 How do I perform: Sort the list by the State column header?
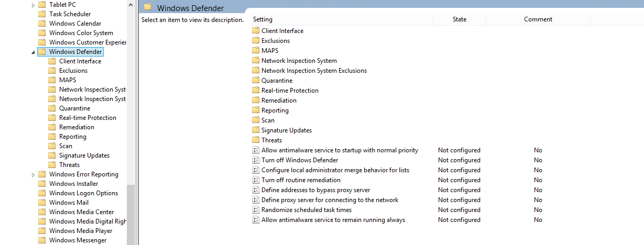[459, 19]
